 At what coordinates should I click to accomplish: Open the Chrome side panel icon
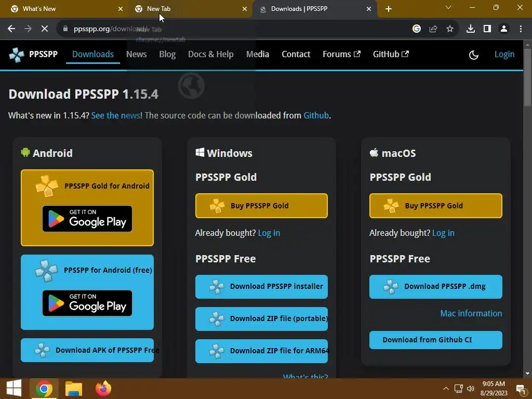487,29
